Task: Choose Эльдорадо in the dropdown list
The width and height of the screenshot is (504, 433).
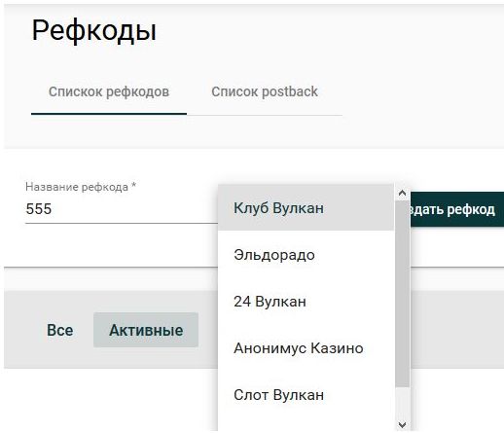Action: click(x=306, y=255)
